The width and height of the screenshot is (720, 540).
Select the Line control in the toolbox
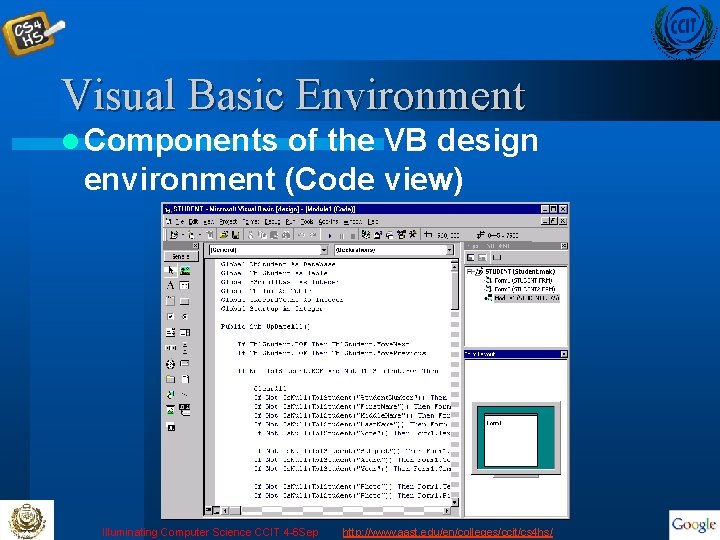pyautogui.click(x=185, y=394)
